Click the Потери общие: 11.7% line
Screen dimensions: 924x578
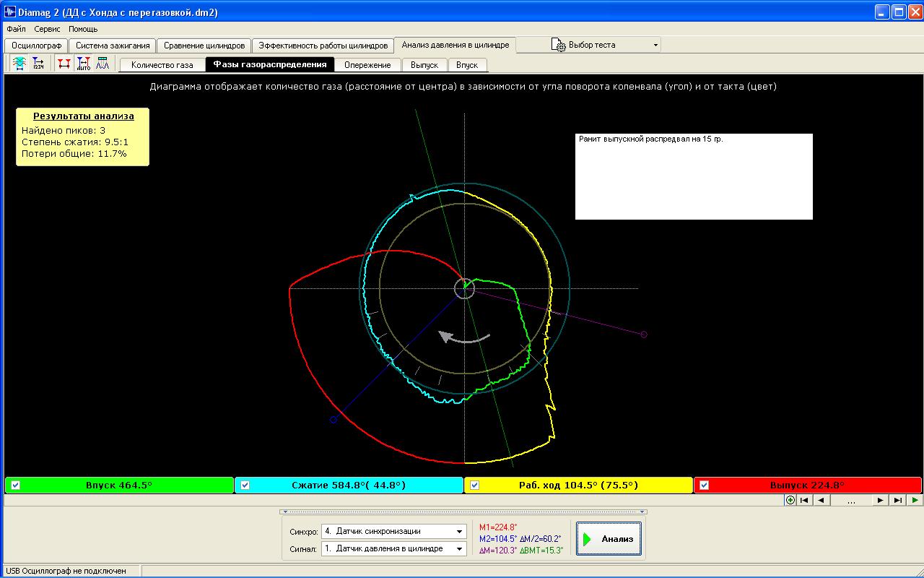[74, 153]
